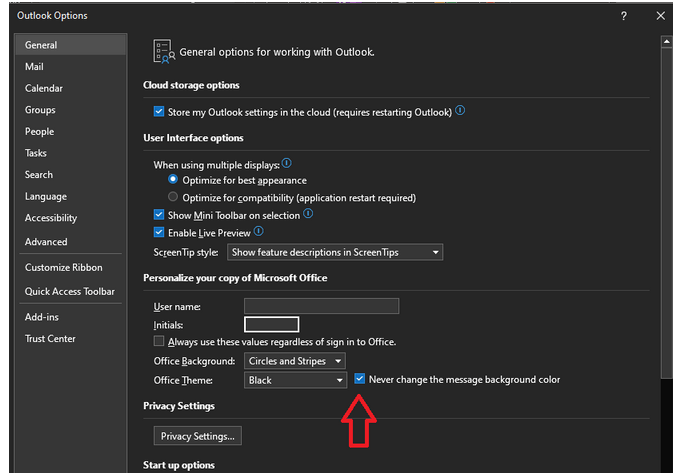Toggle Never change the message background color

pyautogui.click(x=360, y=379)
